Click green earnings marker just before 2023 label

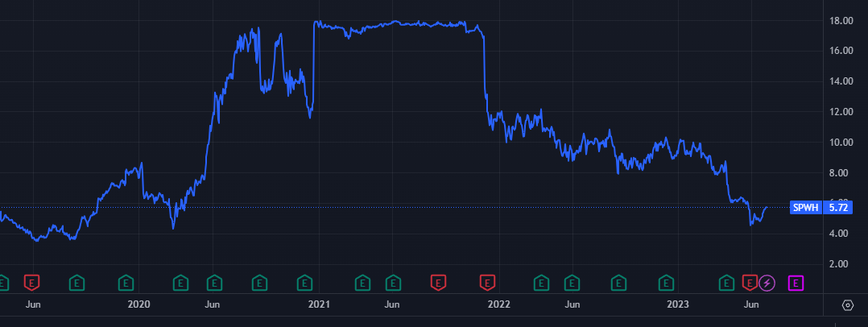[x=667, y=284]
